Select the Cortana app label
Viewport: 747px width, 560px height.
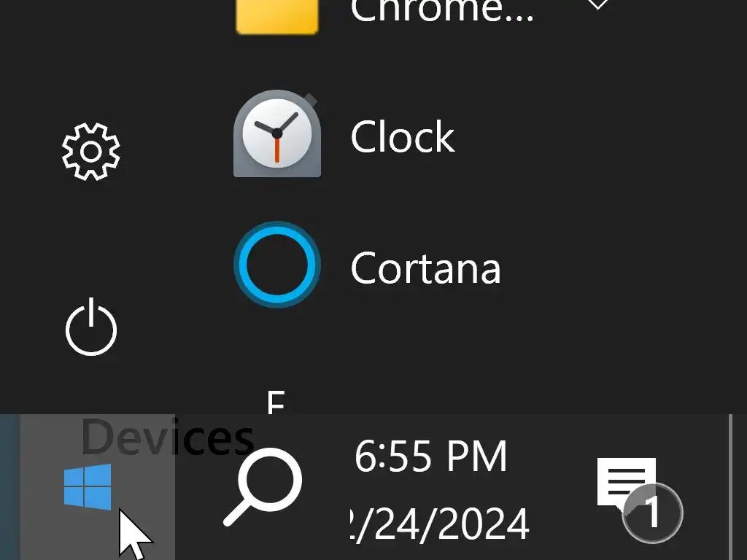click(425, 268)
